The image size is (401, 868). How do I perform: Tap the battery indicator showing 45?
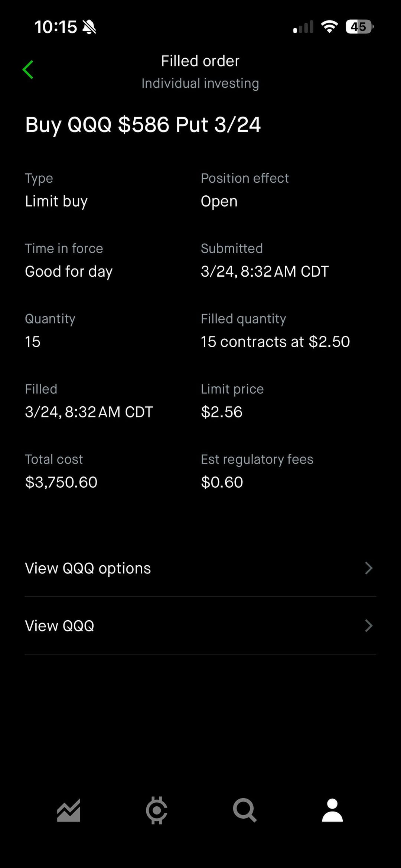[x=359, y=27]
